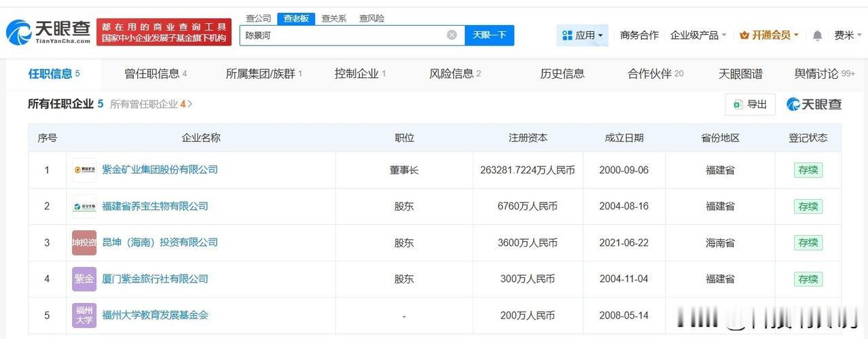Click 存续 status tag for 紫金矿业集团

pos(808,170)
